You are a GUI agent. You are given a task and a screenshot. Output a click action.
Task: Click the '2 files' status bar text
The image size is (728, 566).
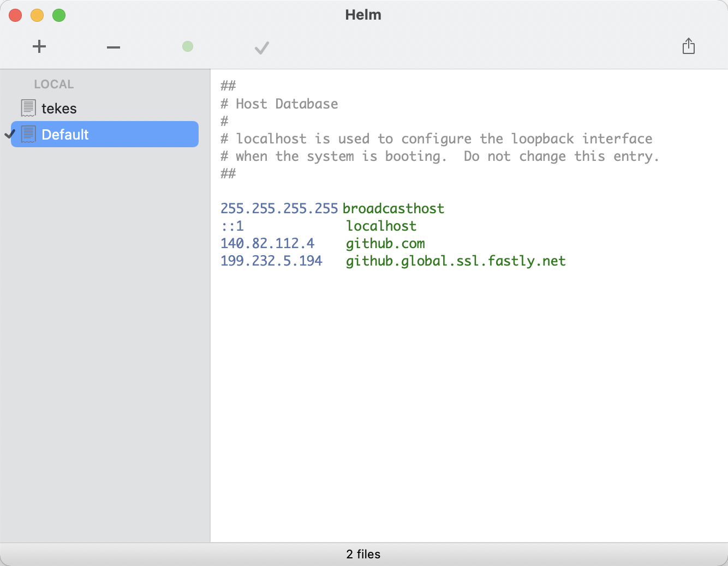tap(363, 554)
